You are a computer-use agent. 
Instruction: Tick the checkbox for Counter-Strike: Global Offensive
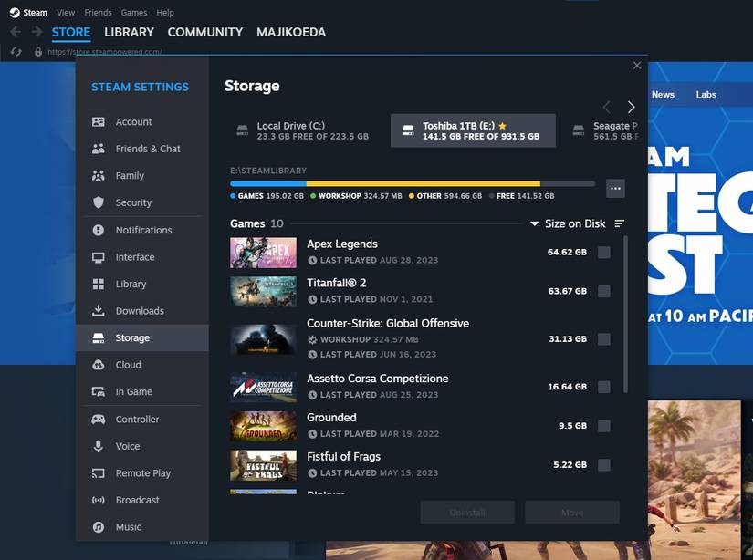pyautogui.click(x=603, y=337)
